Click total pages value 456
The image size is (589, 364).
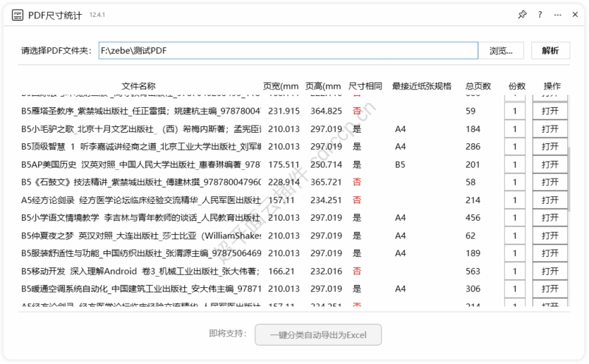pyautogui.click(x=473, y=218)
